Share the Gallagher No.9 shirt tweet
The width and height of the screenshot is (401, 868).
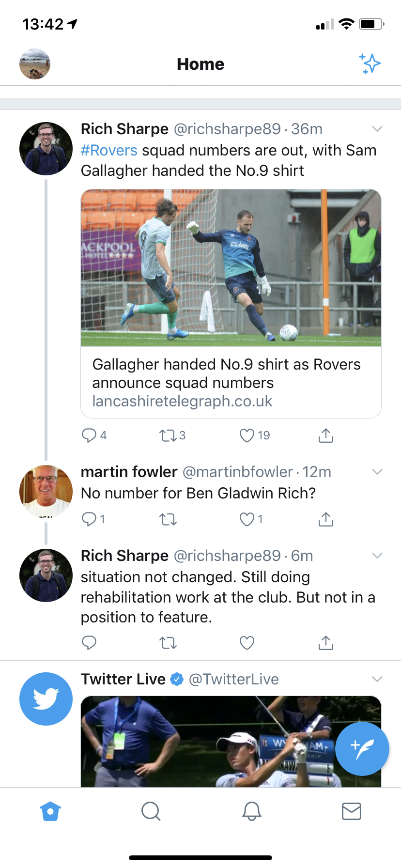click(326, 435)
